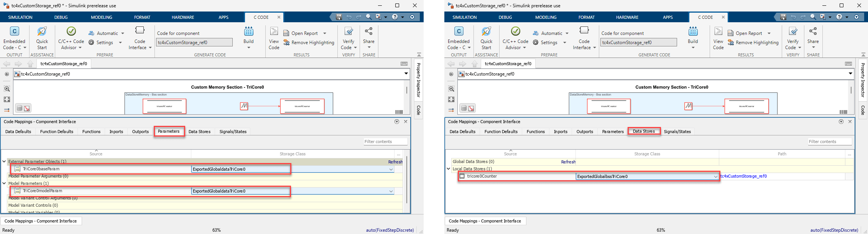Screen dimensions: 868x234
Task: Click View Code in the left window
Action: [274, 38]
